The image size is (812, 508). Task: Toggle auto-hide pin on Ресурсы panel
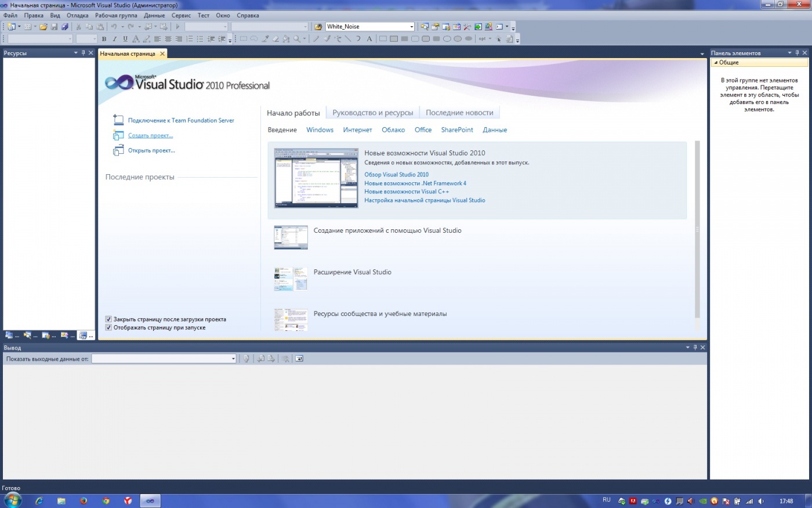(83, 53)
